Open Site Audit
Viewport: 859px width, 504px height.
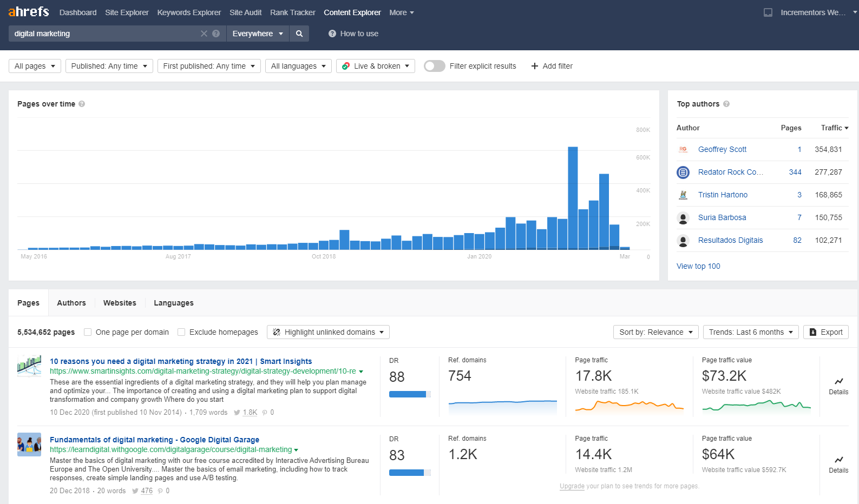point(245,12)
